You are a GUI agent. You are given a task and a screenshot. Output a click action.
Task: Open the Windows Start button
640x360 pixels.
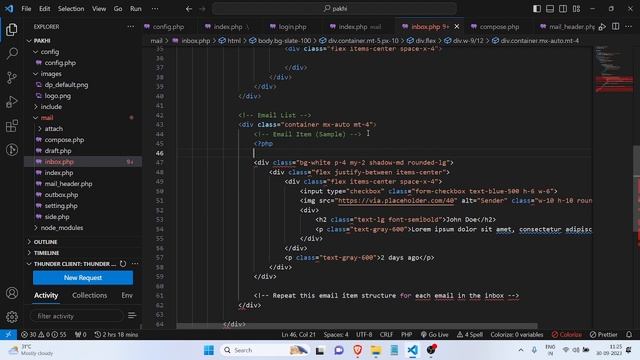click(209, 350)
